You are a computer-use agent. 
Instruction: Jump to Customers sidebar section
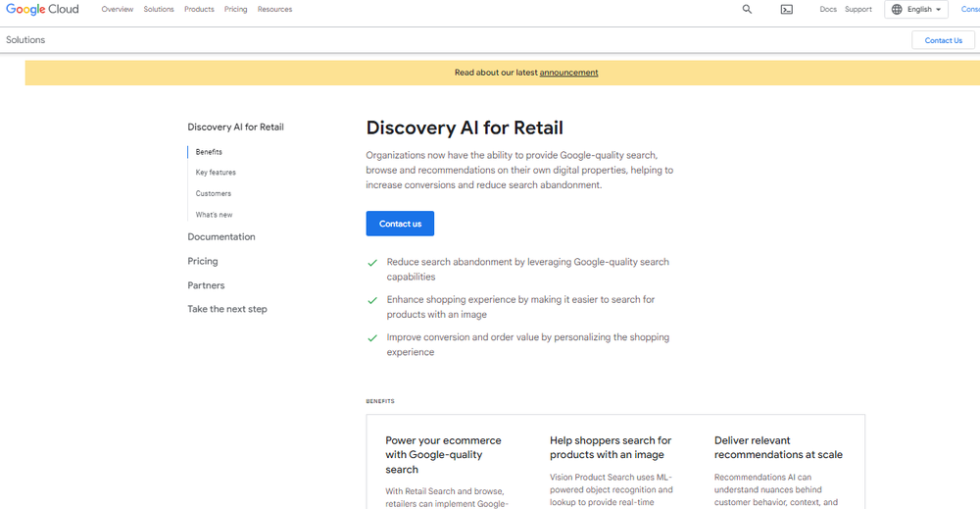pyautogui.click(x=213, y=194)
